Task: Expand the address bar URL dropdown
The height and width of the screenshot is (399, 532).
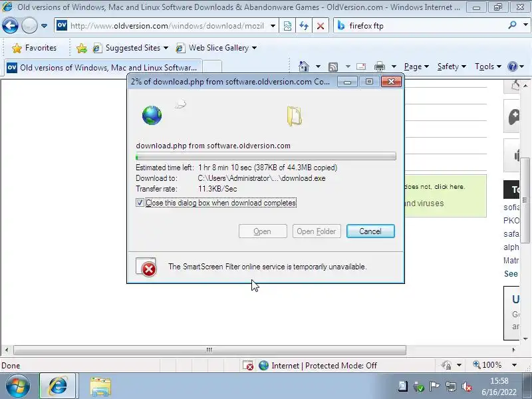Action: pos(273,26)
